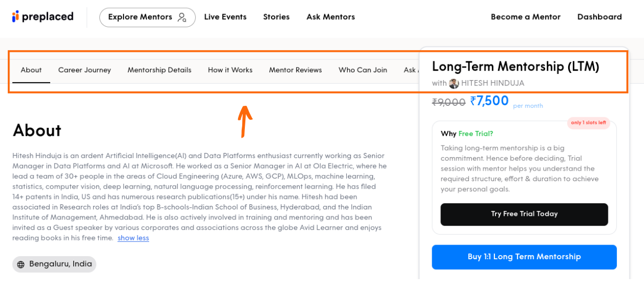Open the Mentorship Details tab
This screenshot has width=644, height=287.
(x=160, y=70)
